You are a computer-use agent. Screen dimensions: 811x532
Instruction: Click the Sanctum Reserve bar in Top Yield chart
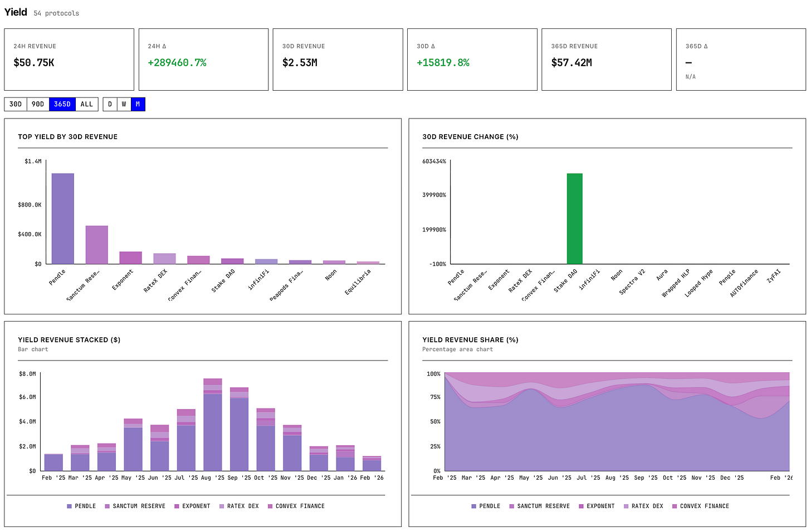point(96,245)
